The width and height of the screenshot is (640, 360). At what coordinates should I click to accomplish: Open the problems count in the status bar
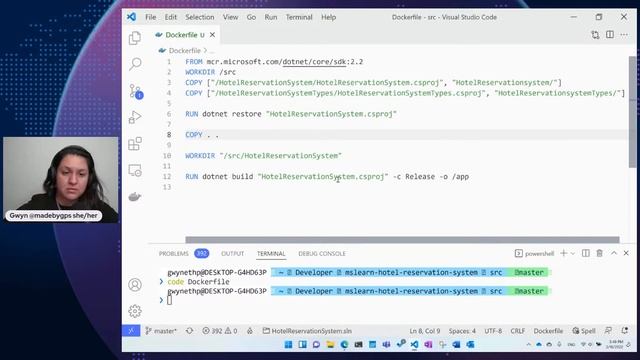click(x=220, y=331)
